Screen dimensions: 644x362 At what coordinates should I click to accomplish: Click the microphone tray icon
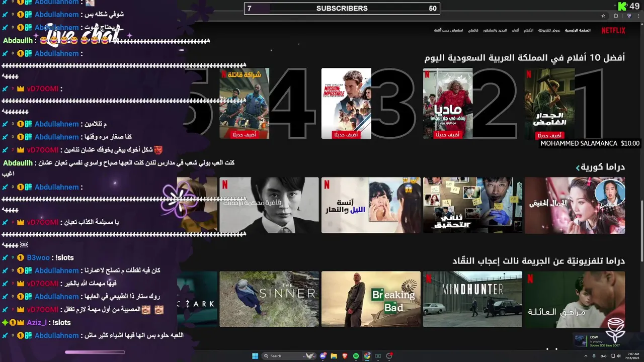point(594,356)
